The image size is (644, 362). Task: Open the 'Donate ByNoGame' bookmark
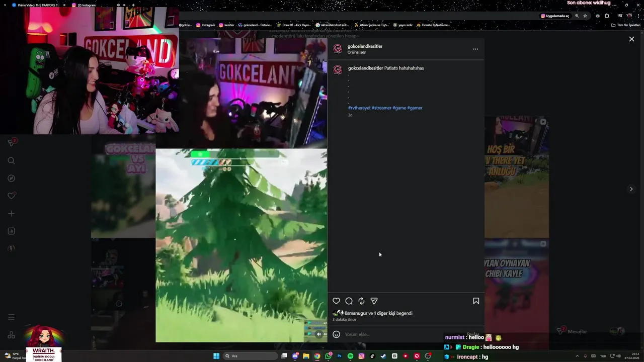tap(433, 25)
